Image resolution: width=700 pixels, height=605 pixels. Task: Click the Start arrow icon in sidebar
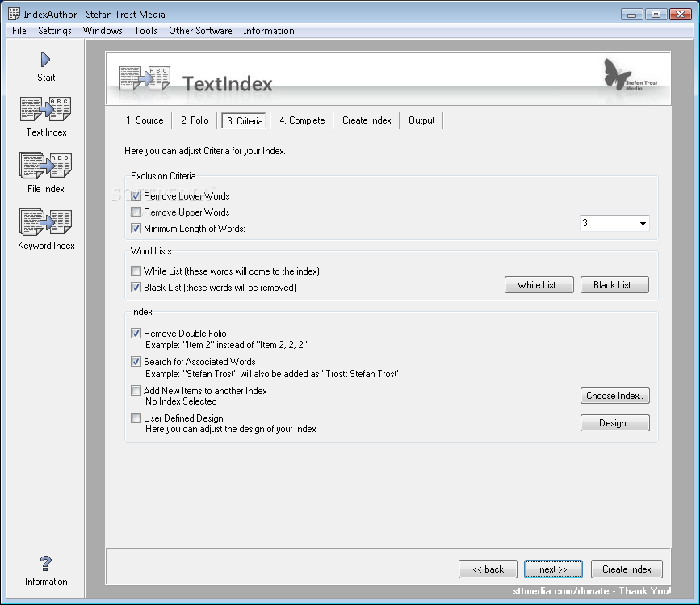[45, 60]
